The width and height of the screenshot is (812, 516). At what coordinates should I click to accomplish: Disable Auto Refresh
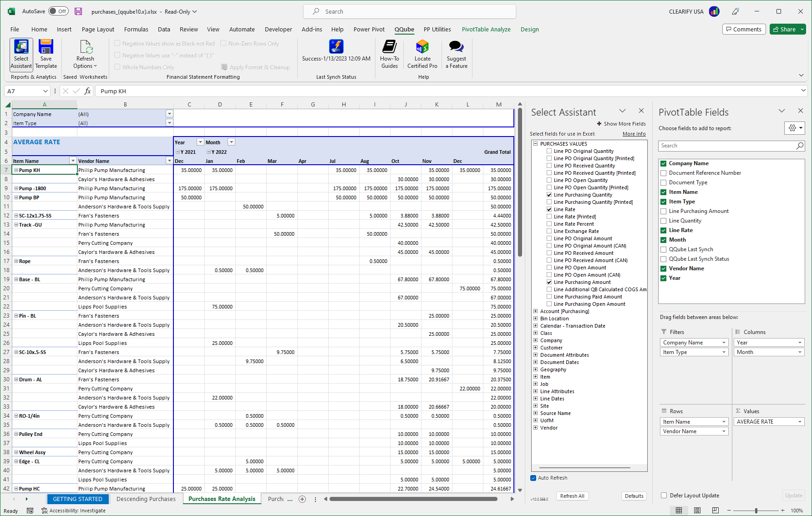click(533, 478)
